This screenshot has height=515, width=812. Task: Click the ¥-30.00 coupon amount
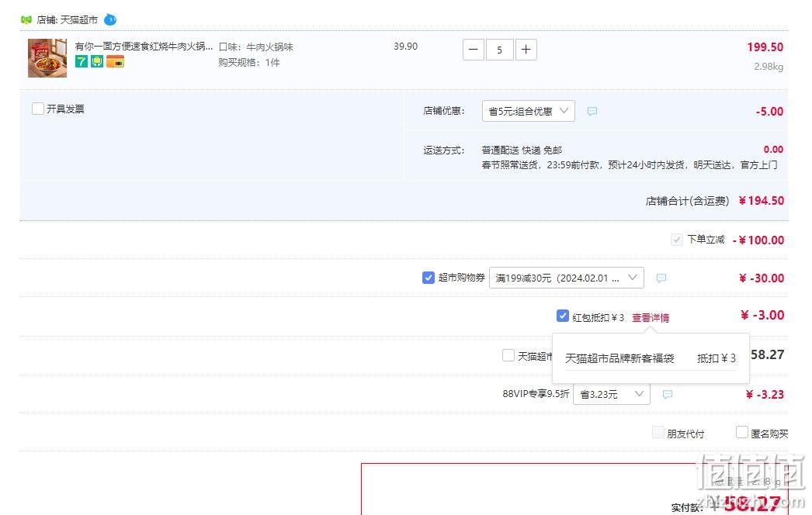[x=762, y=278]
